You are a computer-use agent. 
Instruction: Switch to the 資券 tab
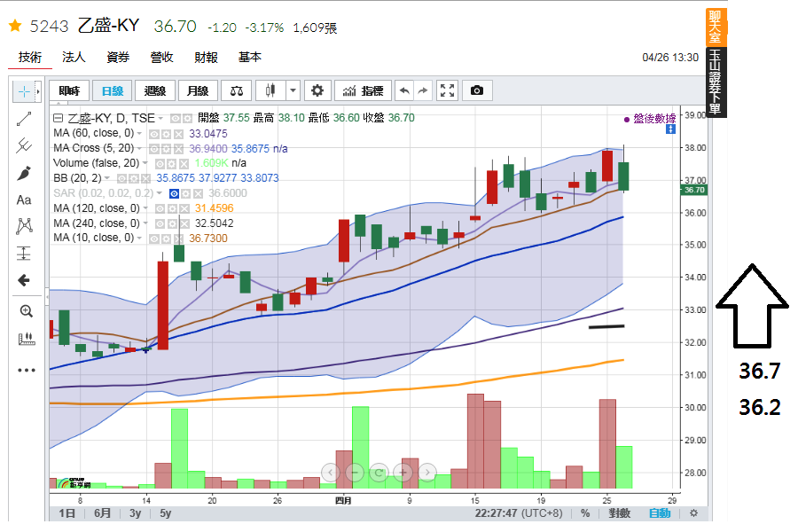[x=118, y=57]
